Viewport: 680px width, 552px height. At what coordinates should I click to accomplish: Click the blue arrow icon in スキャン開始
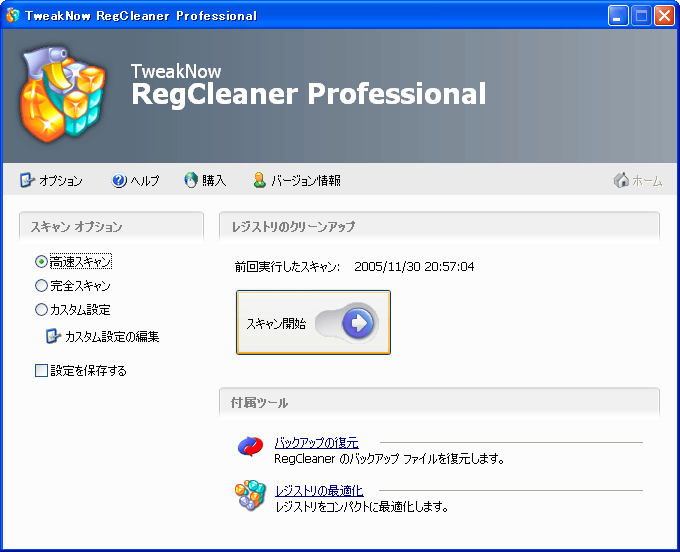coord(358,323)
